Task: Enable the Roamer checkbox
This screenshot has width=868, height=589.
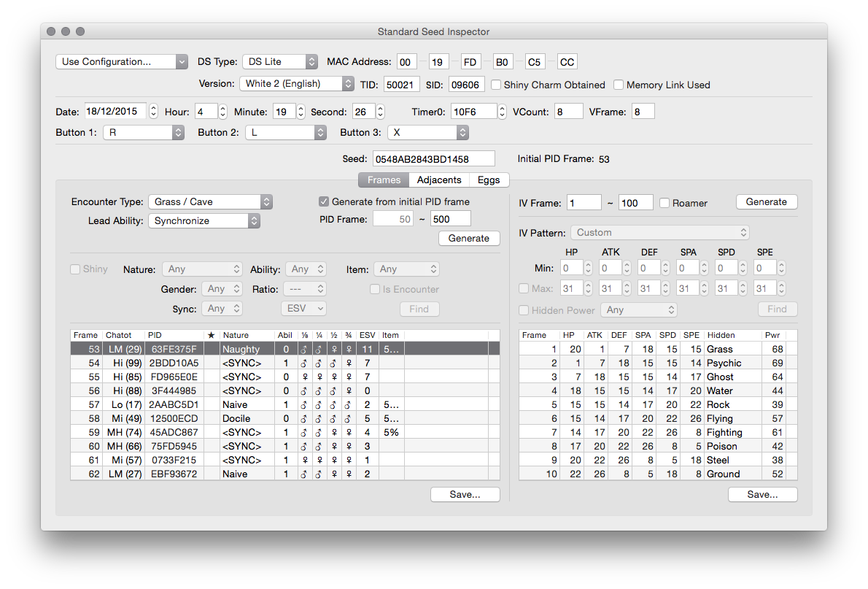Action: coord(664,203)
